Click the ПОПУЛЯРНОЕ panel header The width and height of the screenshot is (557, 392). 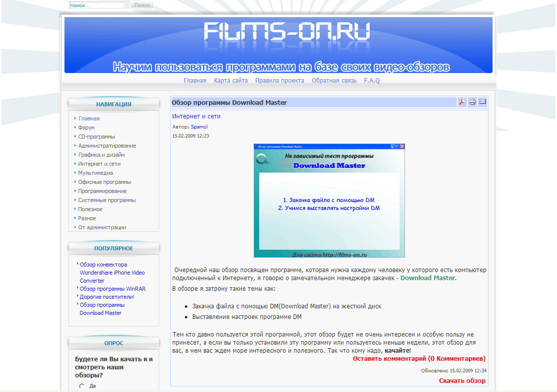tap(114, 248)
